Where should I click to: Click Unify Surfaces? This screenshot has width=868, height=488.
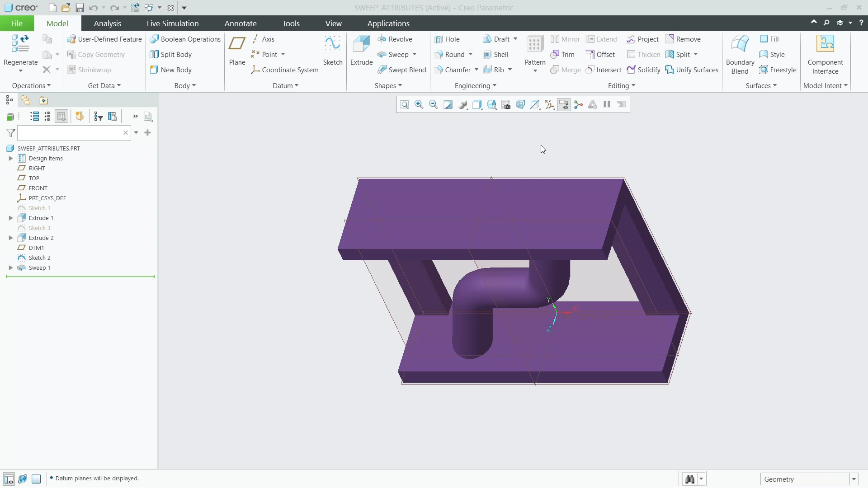pyautogui.click(x=692, y=70)
